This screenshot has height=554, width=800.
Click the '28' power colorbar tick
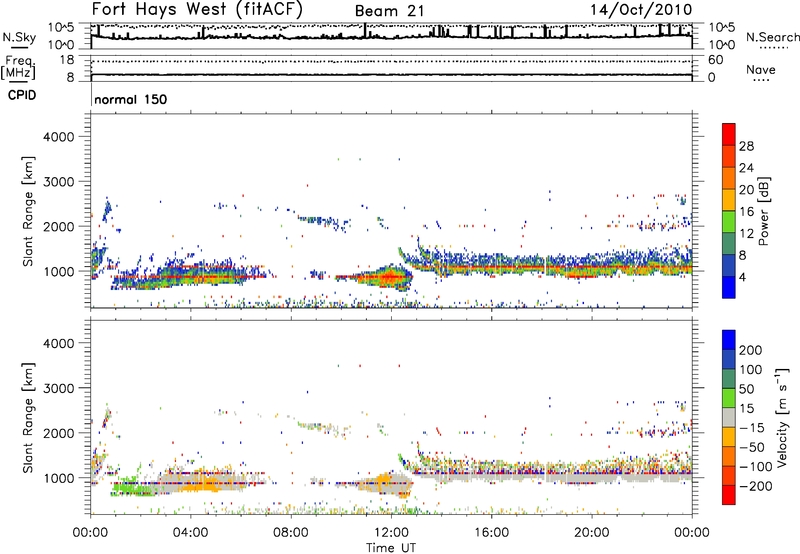[x=746, y=146]
